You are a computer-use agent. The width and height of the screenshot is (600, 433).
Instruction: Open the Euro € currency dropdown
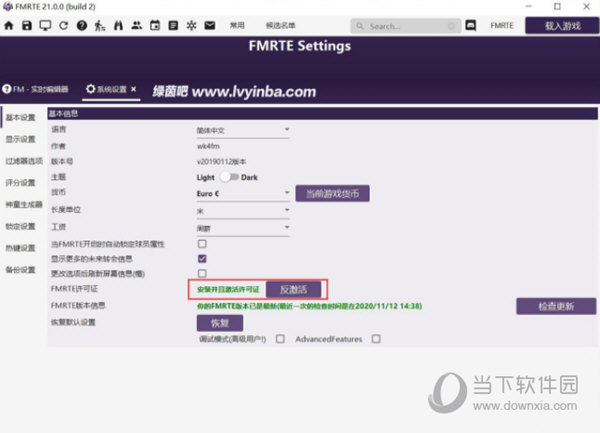click(242, 193)
